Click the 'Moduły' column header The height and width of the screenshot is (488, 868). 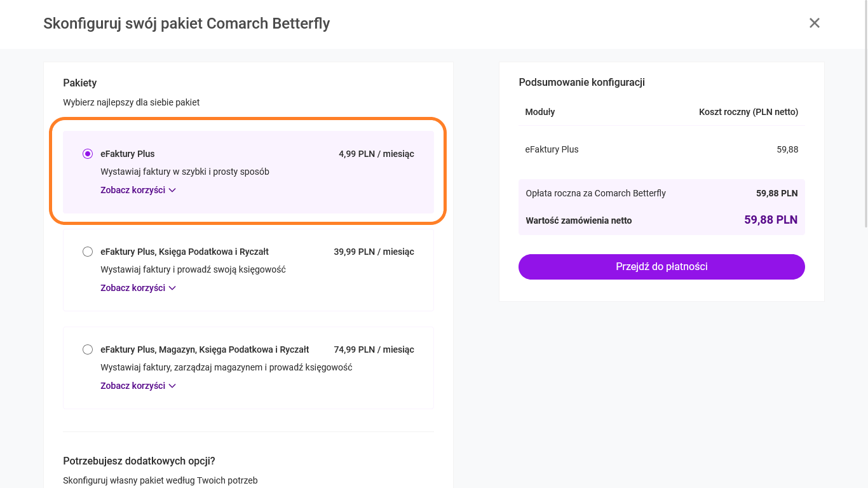pos(539,112)
